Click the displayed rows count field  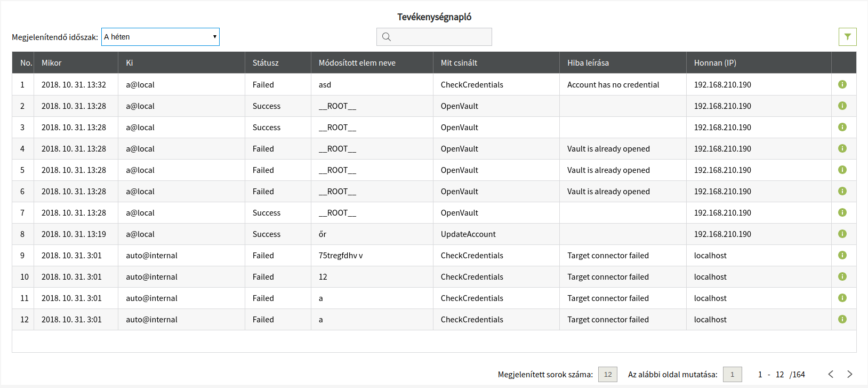(x=608, y=374)
